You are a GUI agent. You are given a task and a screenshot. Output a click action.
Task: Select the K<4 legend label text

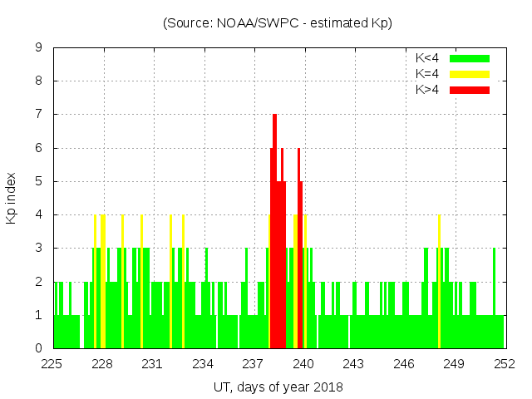[x=427, y=58]
